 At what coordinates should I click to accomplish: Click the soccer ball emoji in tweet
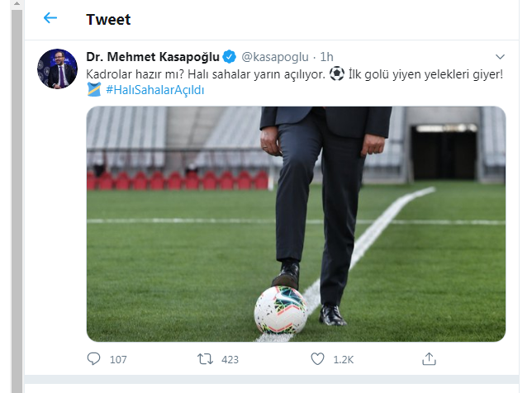[x=336, y=73]
